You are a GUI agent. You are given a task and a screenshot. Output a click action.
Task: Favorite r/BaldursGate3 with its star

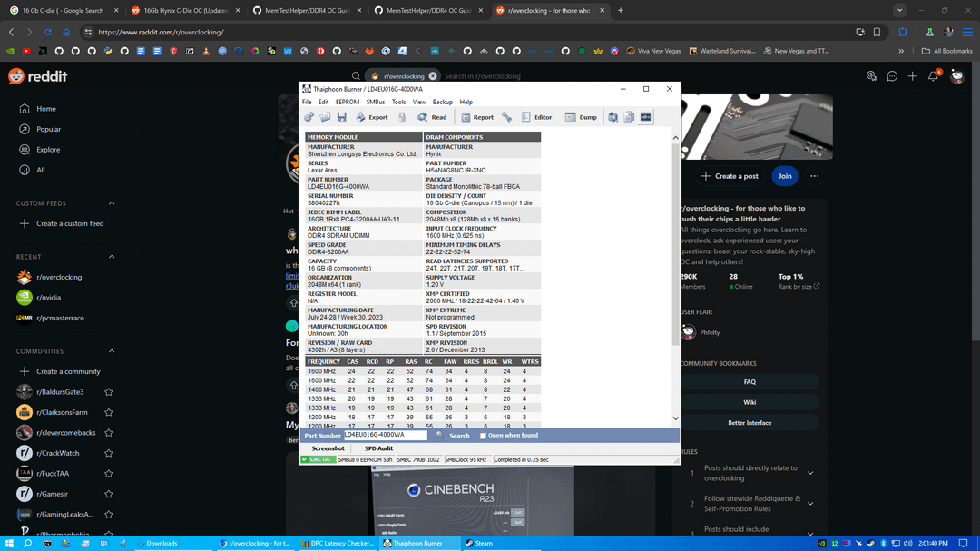pyautogui.click(x=109, y=392)
